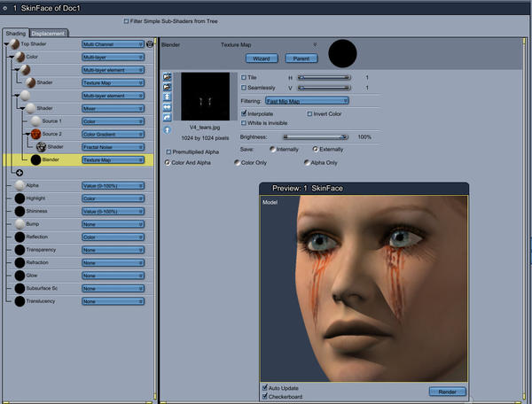Screen dimensions: 532x404
Task: Click the large black shader preview circle
Action: pyautogui.click(x=342, y=53)
